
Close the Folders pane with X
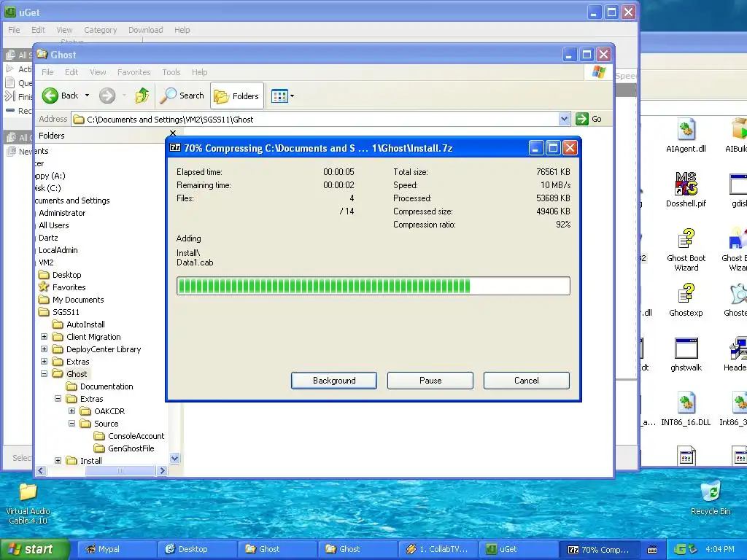click(x=173, y=133)
